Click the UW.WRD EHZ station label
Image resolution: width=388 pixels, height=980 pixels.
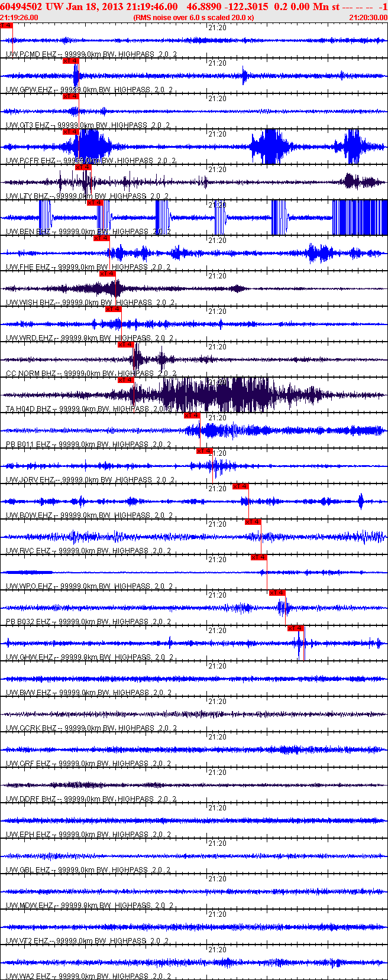(x=29, y=338)
